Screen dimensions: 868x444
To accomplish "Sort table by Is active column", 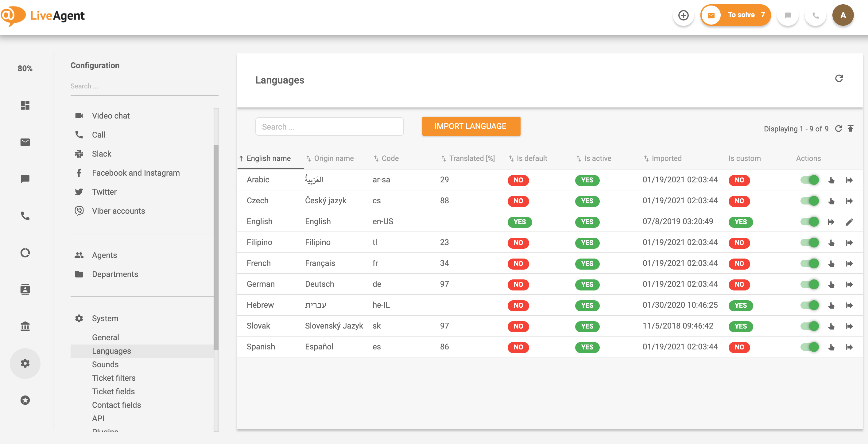I will tap(597, 158).
